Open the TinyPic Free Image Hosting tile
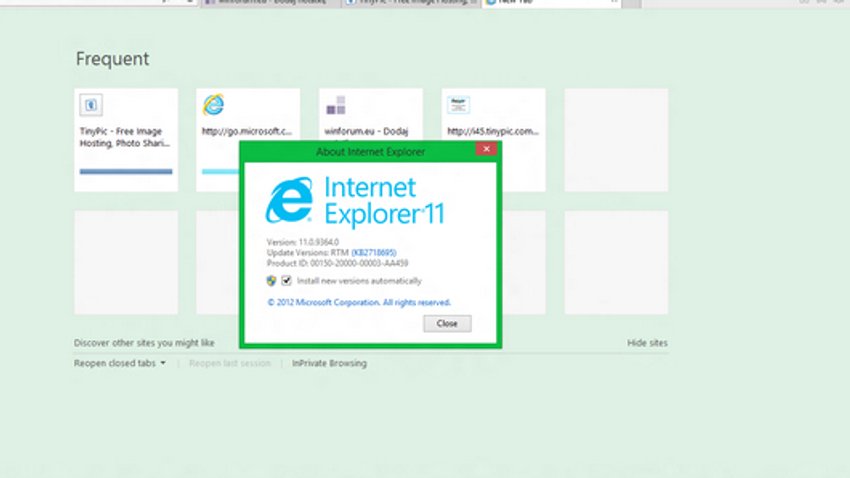The width and height of the screenshot is (850, 478). (126, 140)
